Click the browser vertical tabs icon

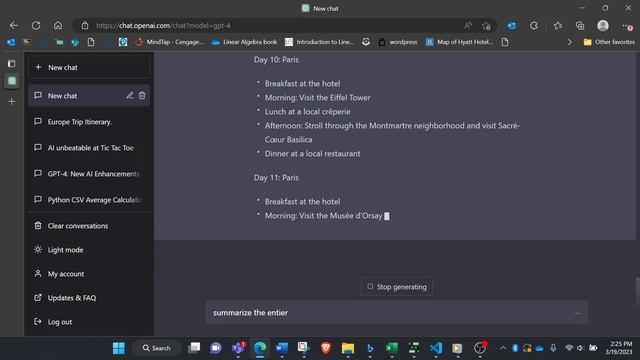(11, 63)
